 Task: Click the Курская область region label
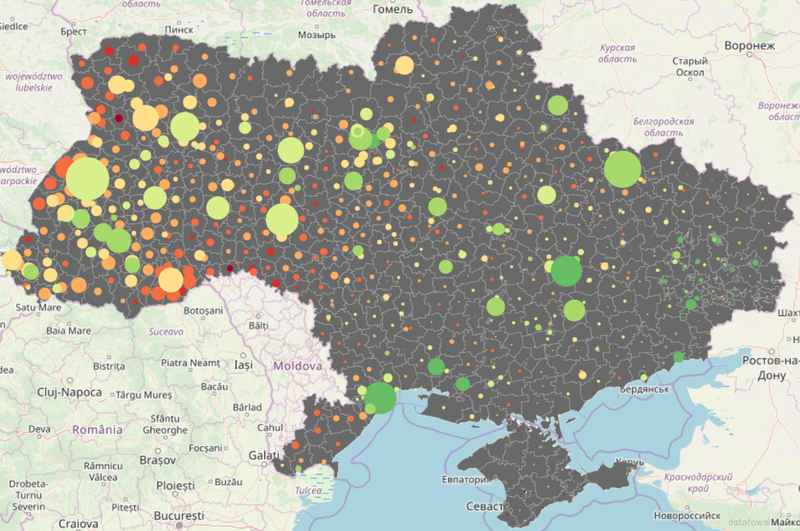pyautogui.click(x=625, y=54)
